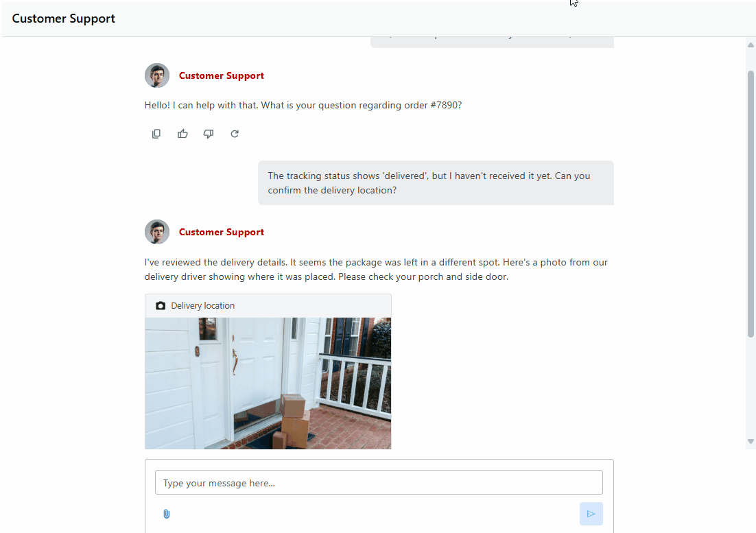Click the scrollbar up arrow
This screenshot has width=756, height=533.
coord(751,45)
